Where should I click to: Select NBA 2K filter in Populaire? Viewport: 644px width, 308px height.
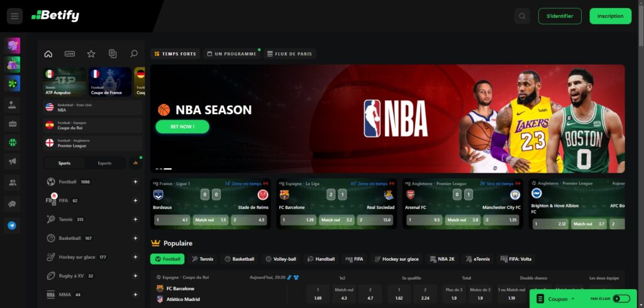(x=442, y=259)
